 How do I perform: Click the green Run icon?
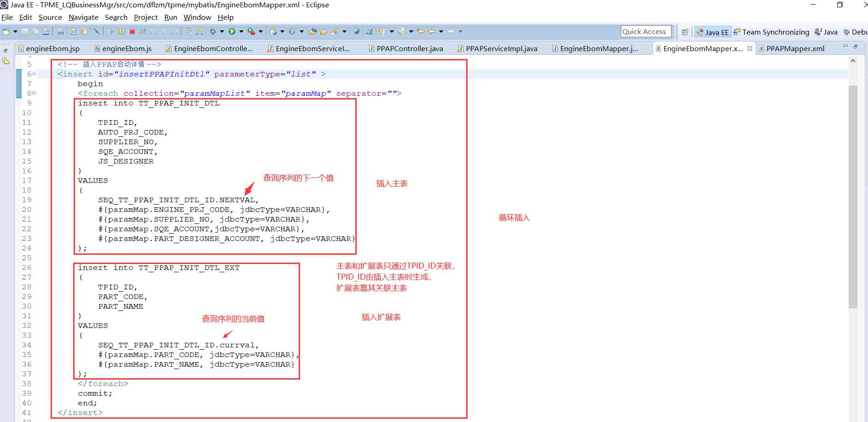click(x=232, y=31)
